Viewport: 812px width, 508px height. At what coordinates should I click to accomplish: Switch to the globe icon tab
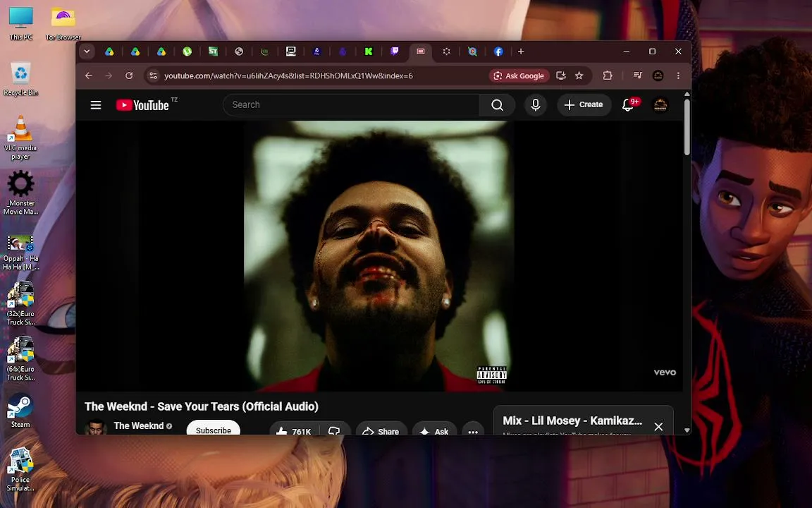239,52
